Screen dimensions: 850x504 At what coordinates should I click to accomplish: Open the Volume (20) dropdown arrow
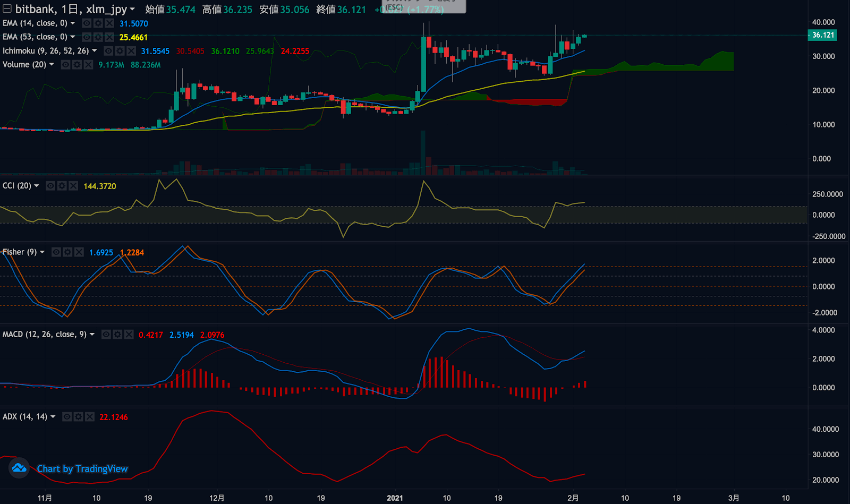tap(52, 65)
